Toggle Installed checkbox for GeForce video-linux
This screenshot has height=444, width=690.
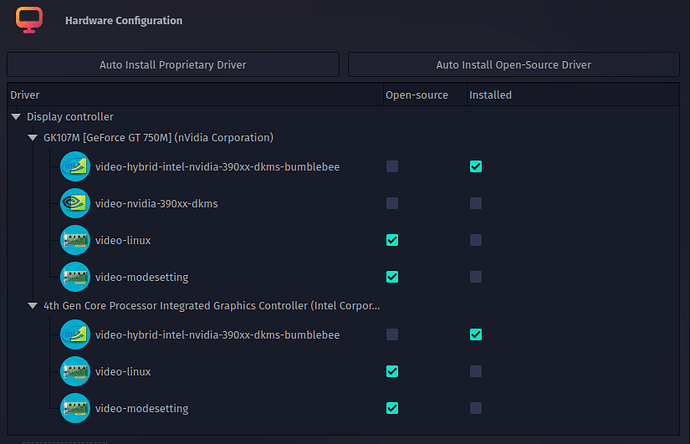(476, 240)
